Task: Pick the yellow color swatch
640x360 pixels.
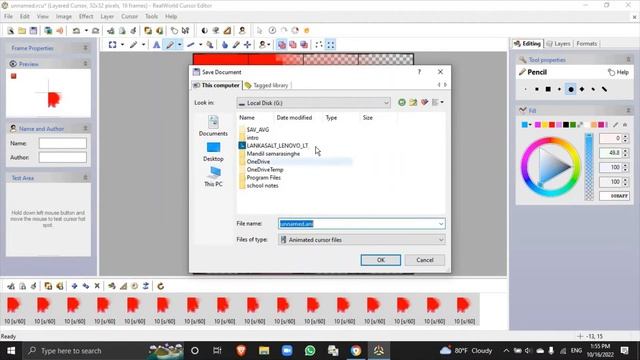Action: (x=545, y=125)
